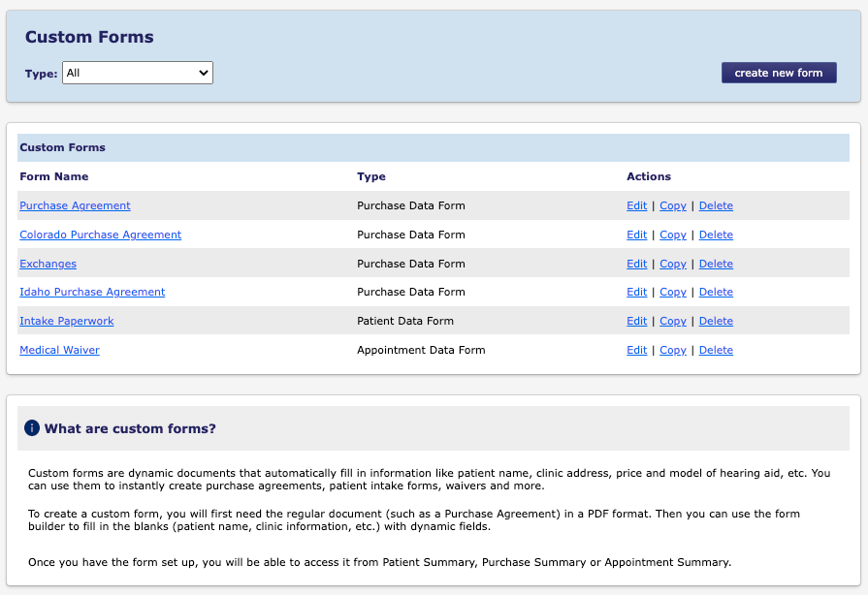Edit the Colorado Purchase Agreement form
Screen dimensions: 868x595
pos(636,235)
